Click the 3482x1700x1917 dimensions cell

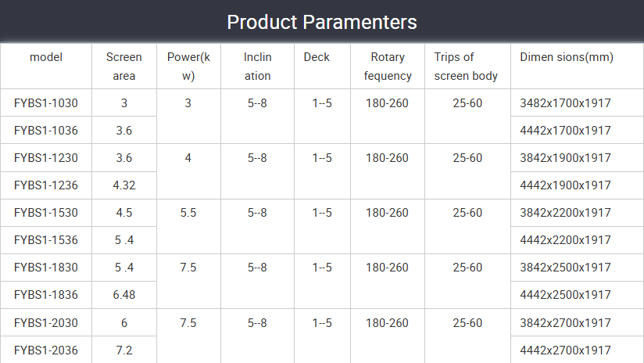click(565, 102)
